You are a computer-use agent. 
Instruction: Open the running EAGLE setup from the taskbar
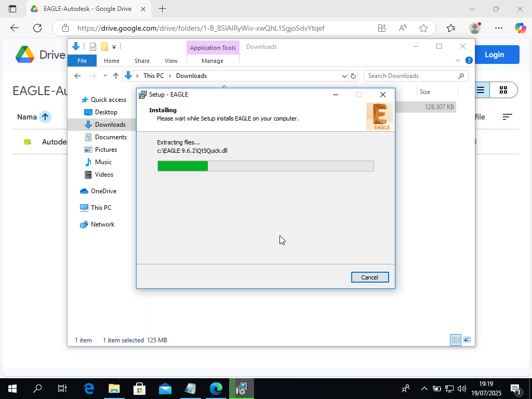point(242,388)
